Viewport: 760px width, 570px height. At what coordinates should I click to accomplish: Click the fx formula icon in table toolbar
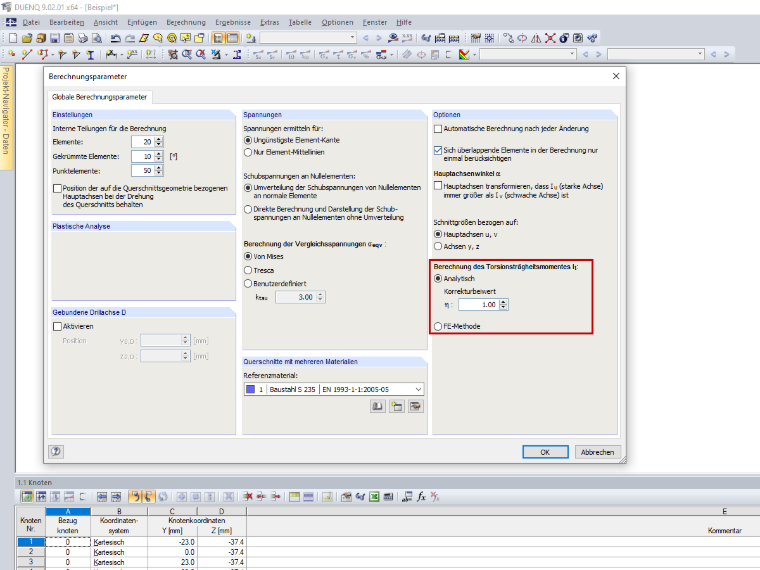(x=421, y=497)
